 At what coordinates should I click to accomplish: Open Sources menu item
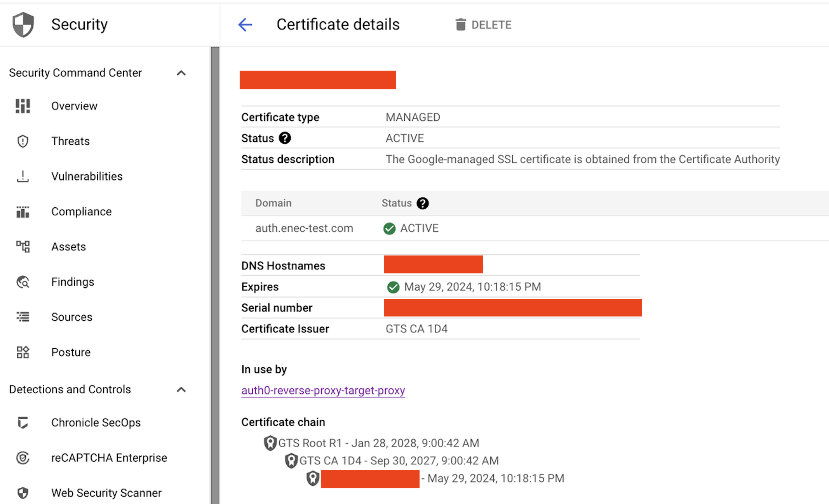point(72,317)
